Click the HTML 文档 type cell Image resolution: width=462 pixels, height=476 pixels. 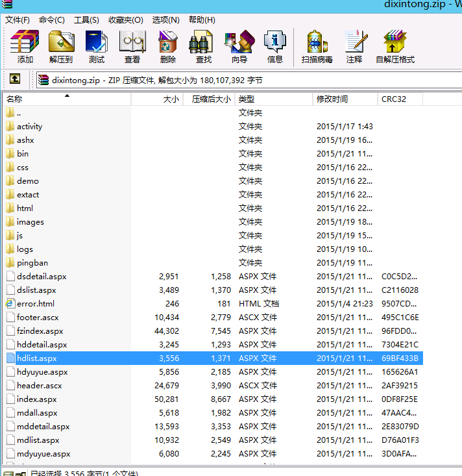tap(259, 303)
